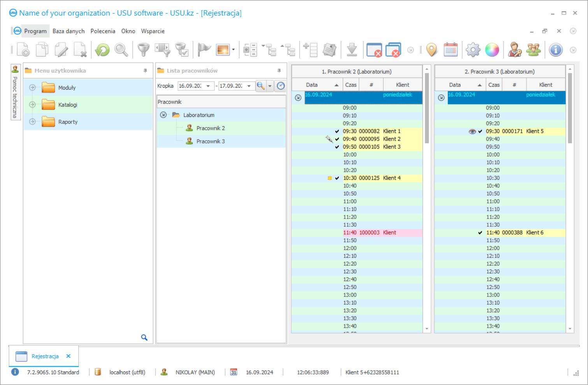Select Pracownik 2 in employee list
588x385 pixels.
click(211, 128)
